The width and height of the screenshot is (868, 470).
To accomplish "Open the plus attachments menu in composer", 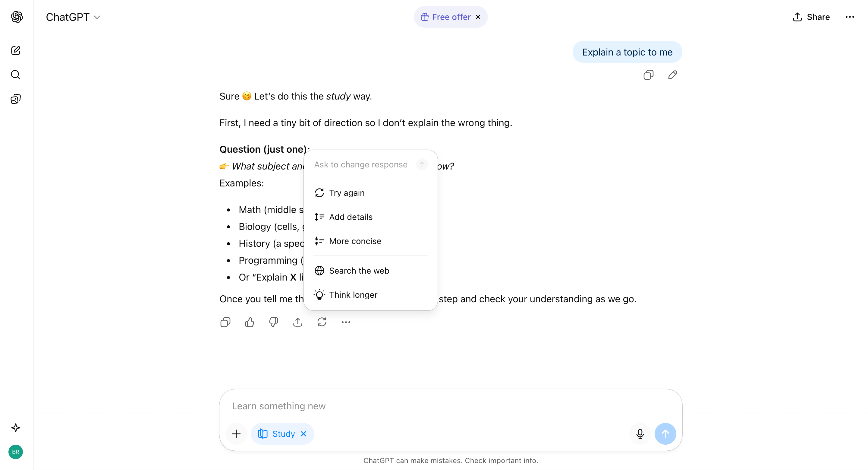I will (236, 433).
